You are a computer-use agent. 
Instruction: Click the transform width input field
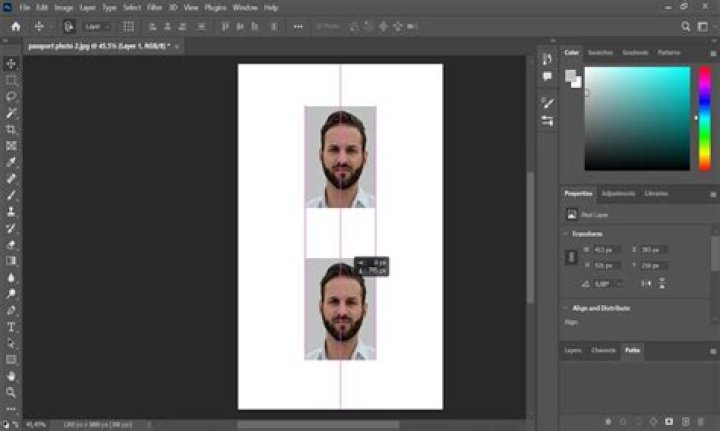pos(607,250)
